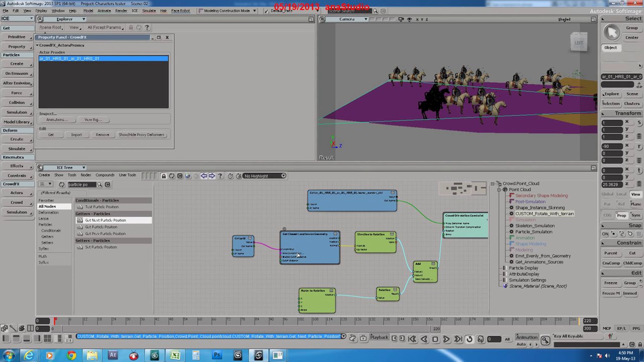Screen dimensions: 644x362
Task: Click the Import button in CrowdFX panel
Action: [76, 135]
